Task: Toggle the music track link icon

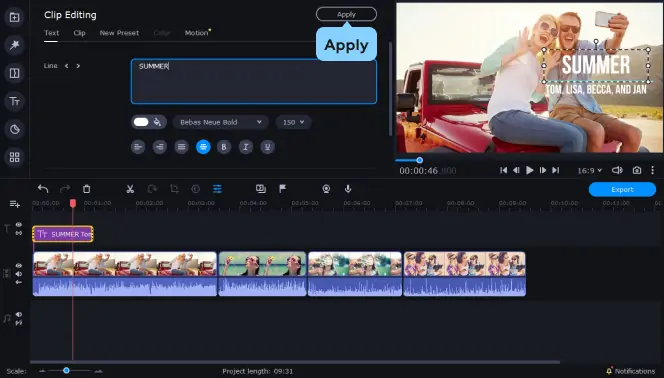Action: point(19,323)
